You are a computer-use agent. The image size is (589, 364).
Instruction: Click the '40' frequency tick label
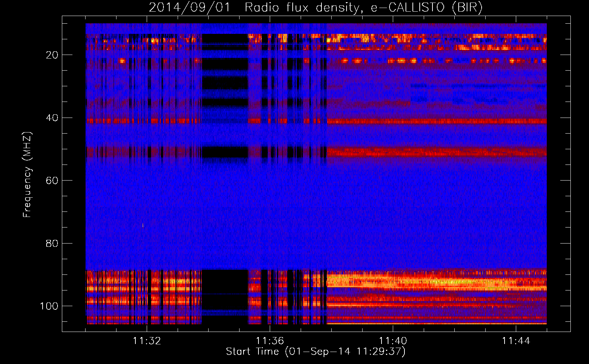point(52,118)
